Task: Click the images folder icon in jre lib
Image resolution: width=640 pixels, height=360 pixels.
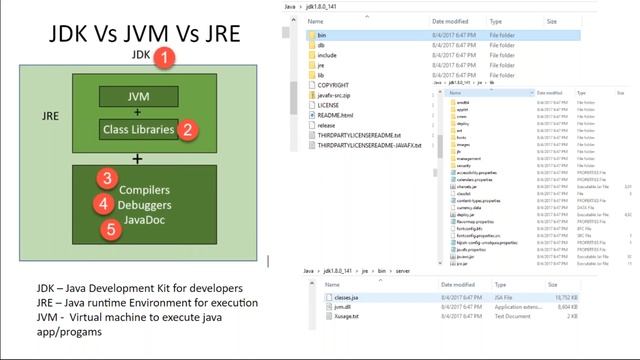Action: click(453, 144)
